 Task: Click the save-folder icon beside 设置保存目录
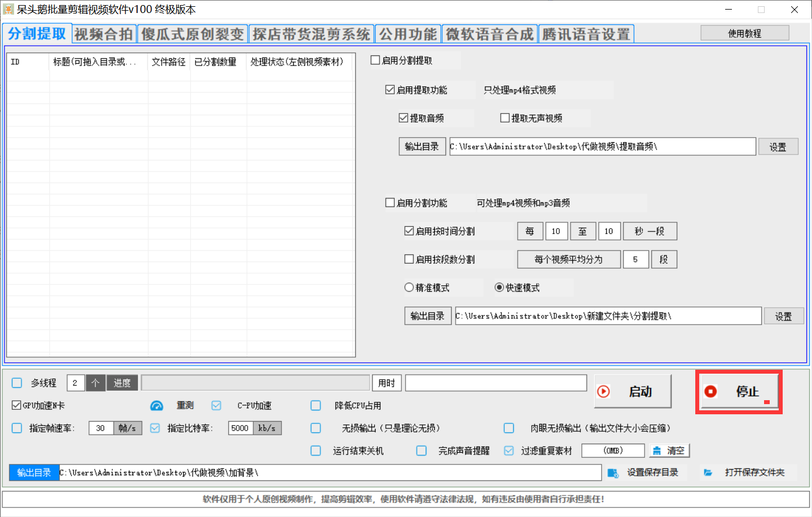click(613, 472)
